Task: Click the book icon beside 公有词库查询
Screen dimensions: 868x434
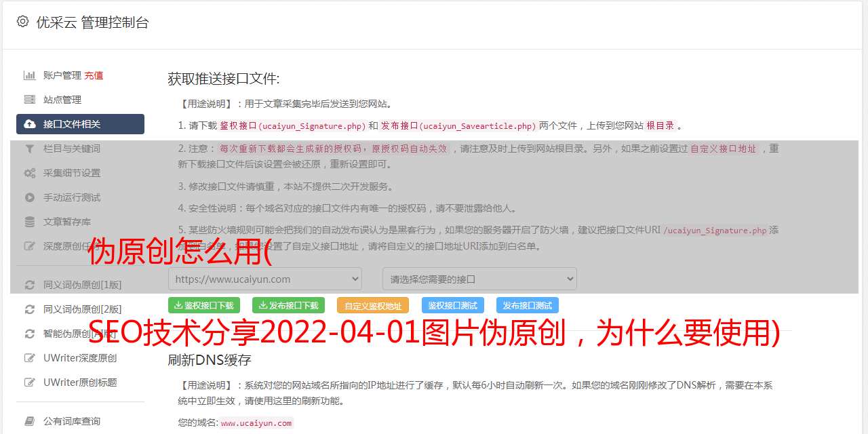Action: [x=30, y=421]
